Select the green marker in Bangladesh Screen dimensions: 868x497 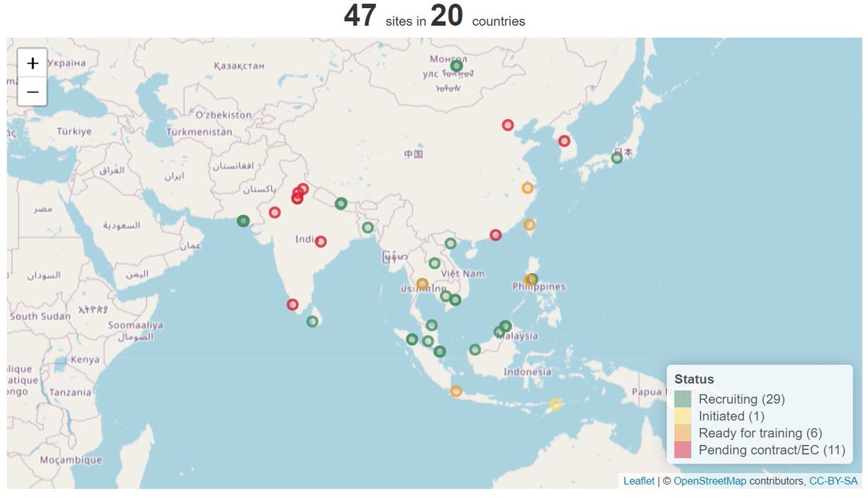(367, 227)
